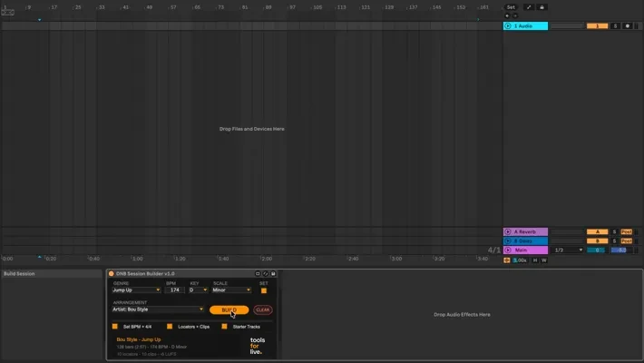Toggle Post button on B Delay track
This screenshot has width=644, height=363.
pos(627,240)
